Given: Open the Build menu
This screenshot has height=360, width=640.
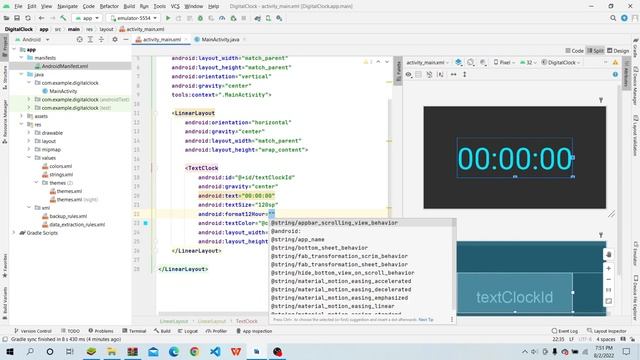Looking at the screenshot, I should (x=129, y=6).
